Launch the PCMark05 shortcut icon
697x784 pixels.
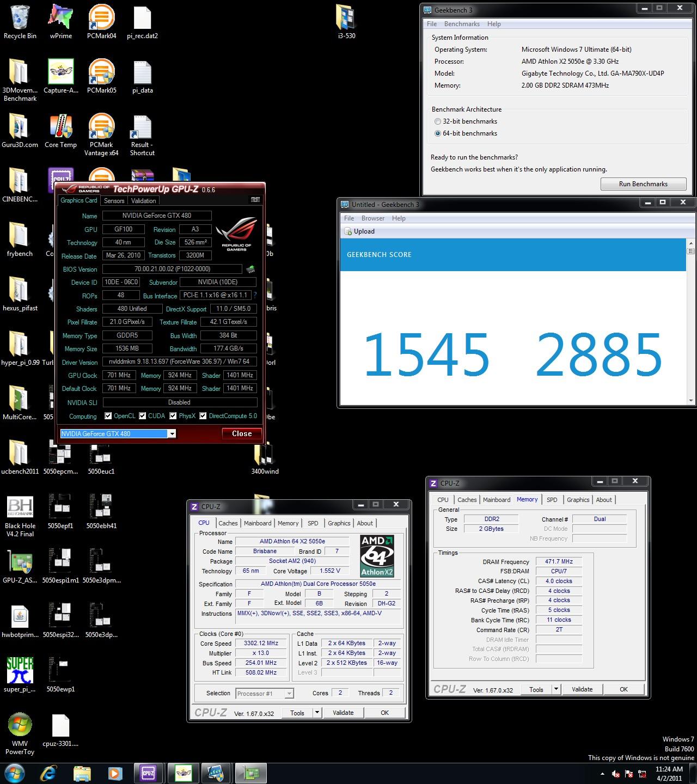(x=101, y=72)
